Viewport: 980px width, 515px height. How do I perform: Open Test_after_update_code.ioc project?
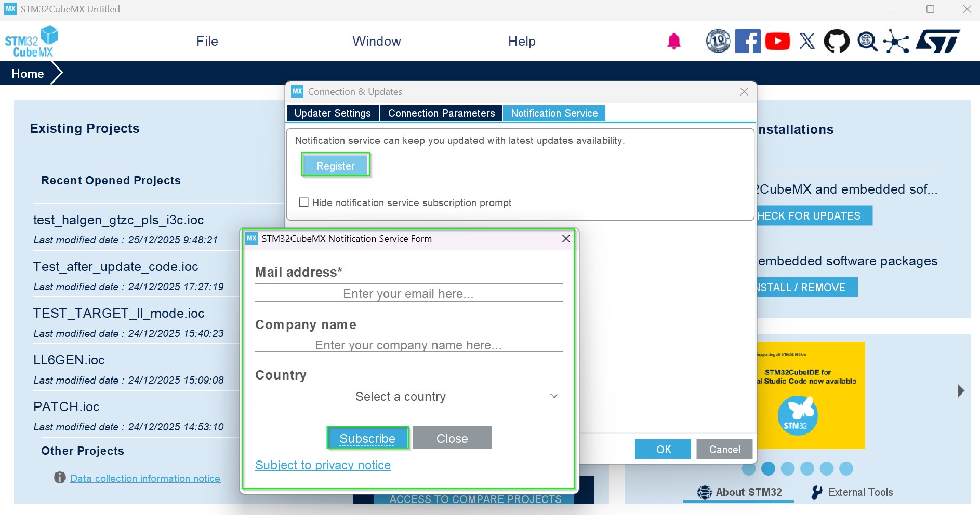(x=115, y=267)
